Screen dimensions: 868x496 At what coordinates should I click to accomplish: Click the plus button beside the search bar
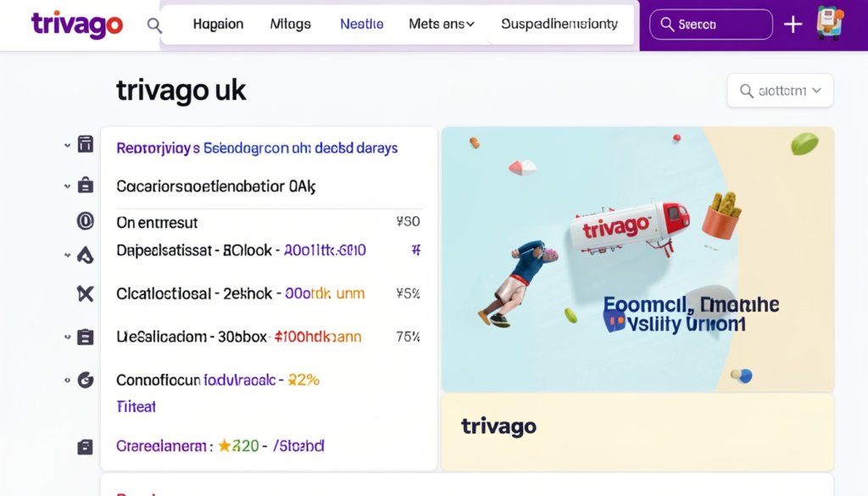(793, 25)
